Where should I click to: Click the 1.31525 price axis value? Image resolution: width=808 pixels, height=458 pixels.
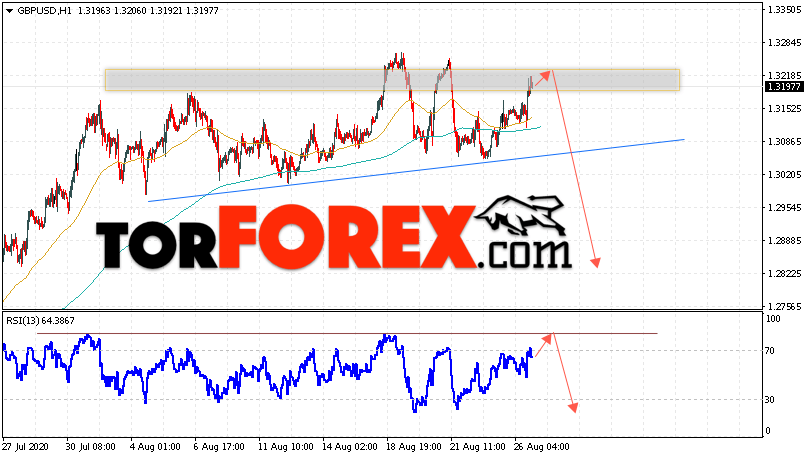(x=784, y=109)
